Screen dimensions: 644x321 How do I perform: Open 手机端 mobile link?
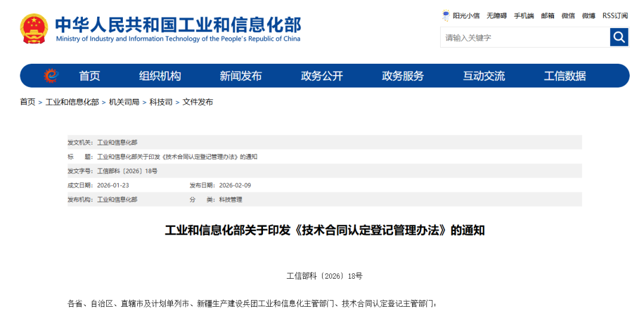[524, 16]
